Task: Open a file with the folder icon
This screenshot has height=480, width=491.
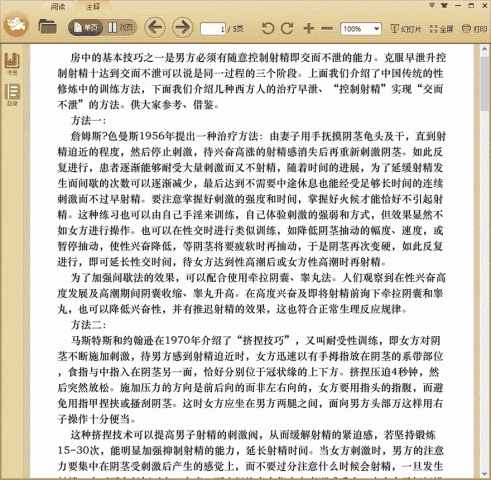Action: tap(47, 27)
